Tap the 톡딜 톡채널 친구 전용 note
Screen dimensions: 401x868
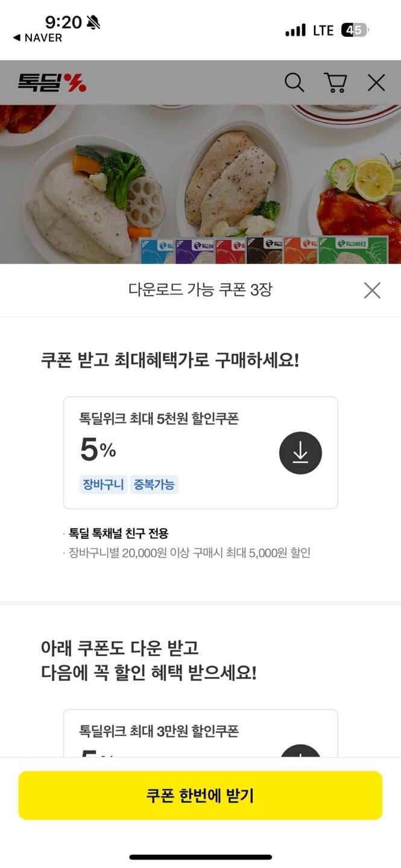pyautogui.click(x=118, y=533)
